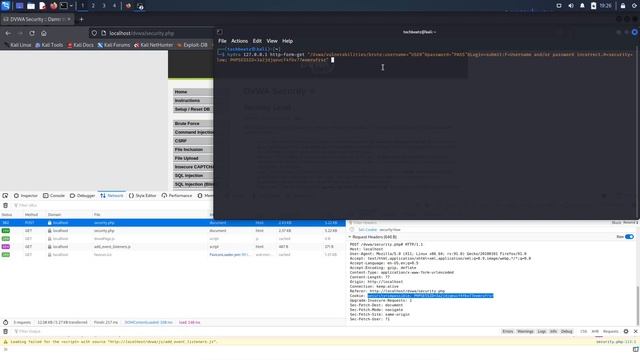Go to the Firefox home page icon

click(x=44, y=33)
